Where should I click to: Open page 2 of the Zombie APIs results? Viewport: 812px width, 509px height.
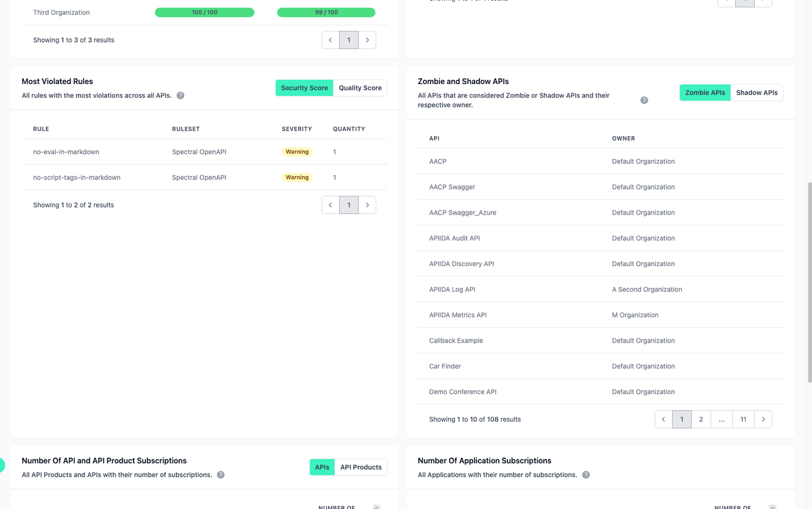701,419
